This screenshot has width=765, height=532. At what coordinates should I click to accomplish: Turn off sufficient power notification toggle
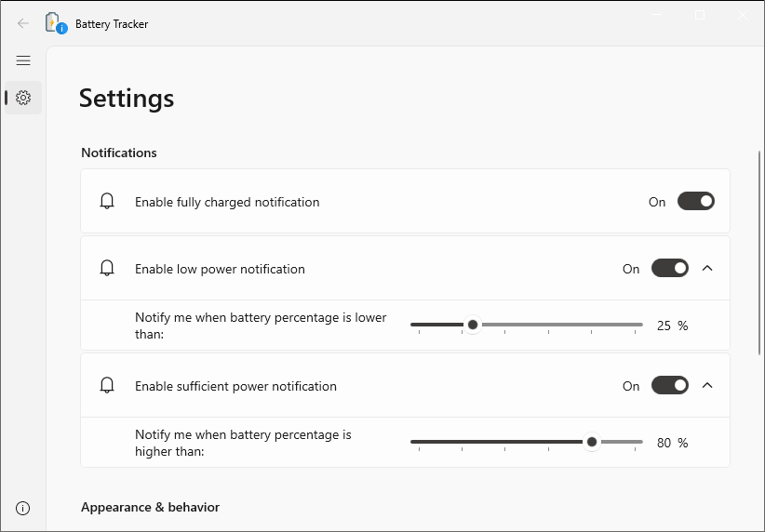click(670, 385)
